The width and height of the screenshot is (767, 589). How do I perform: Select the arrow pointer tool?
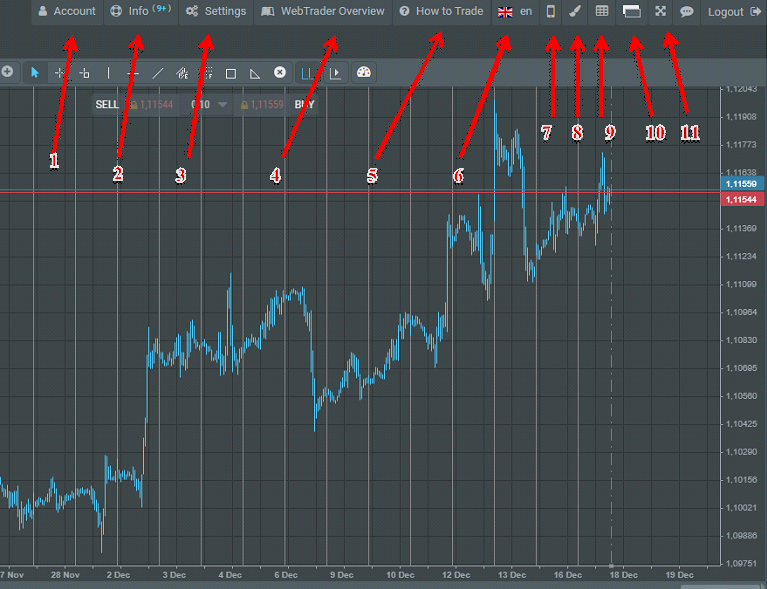(35, 73)
